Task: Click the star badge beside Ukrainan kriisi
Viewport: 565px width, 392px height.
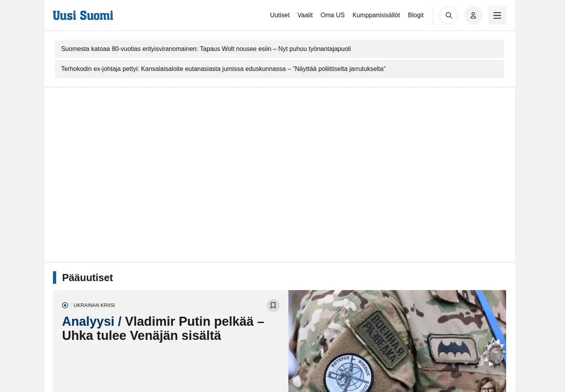Action: point(65,305)
